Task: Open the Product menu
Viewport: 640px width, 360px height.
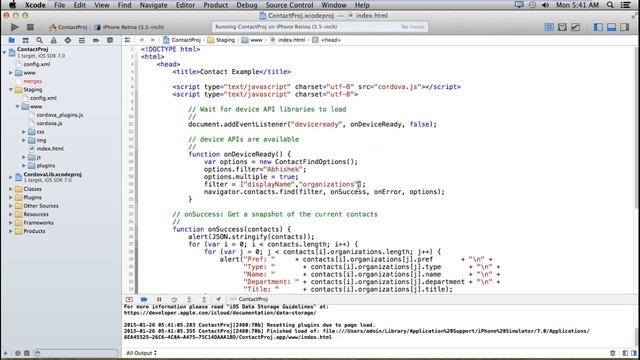Action: pyautogui.click(x=216, y=5)
